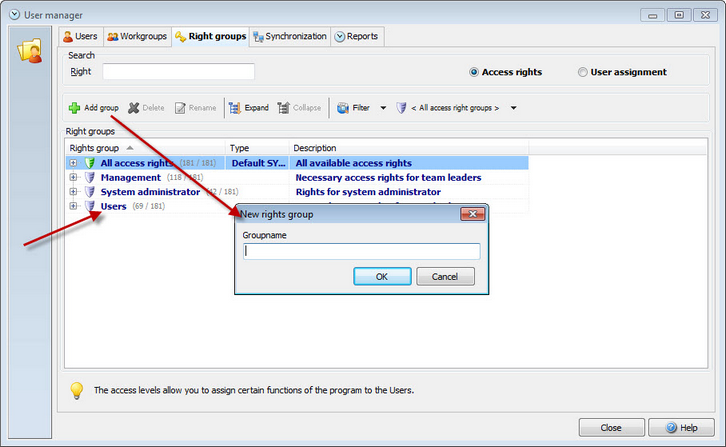Open the Filter dropdown arrow

[x=383, y=108]
